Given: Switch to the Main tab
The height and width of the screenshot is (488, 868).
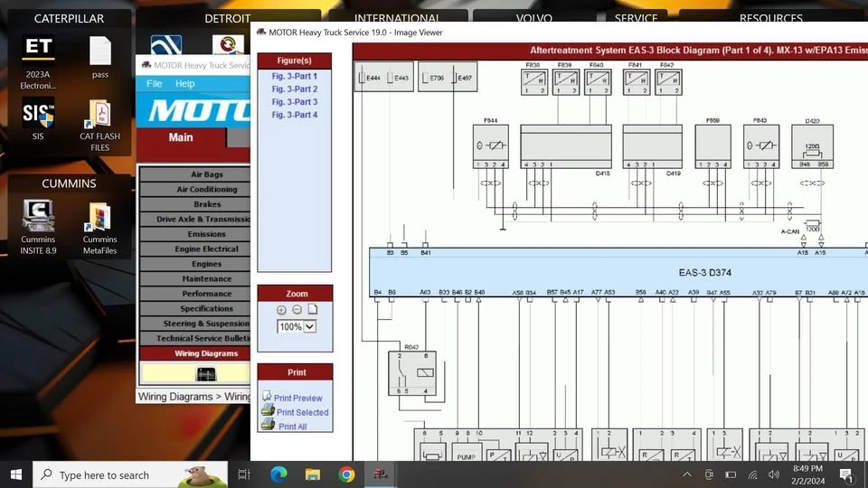Looking at the screenshot, I should coord(181,137).
